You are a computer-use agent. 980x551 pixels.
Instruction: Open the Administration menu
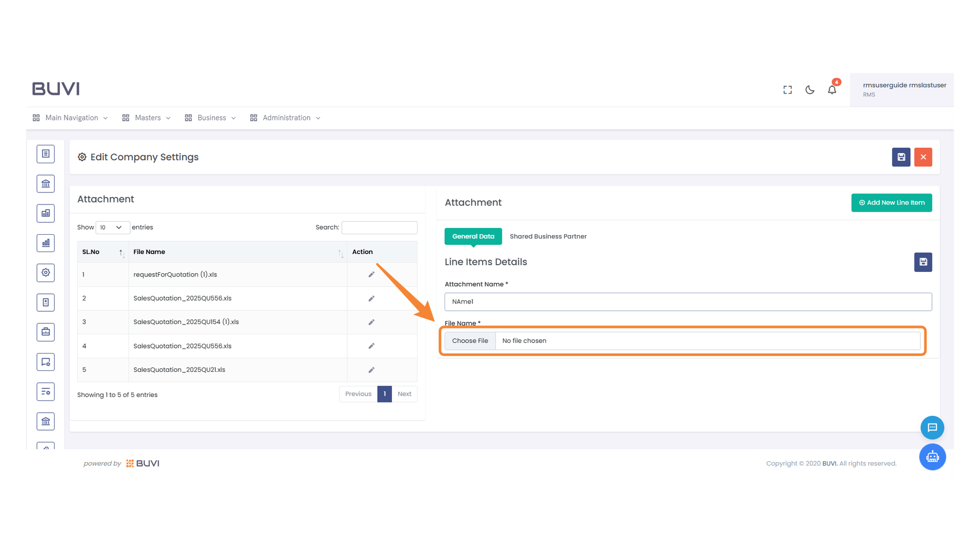(286, 118)
